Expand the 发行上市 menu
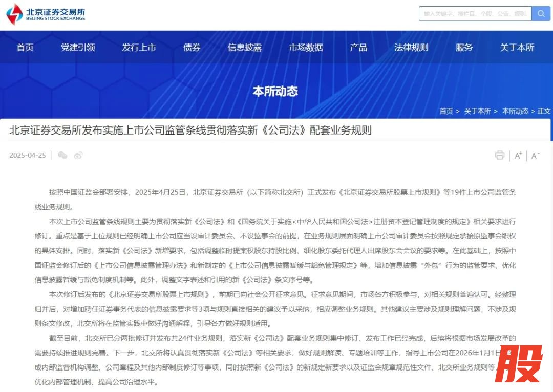This screenshot has height=392, width=553. (x=139, y=48)
